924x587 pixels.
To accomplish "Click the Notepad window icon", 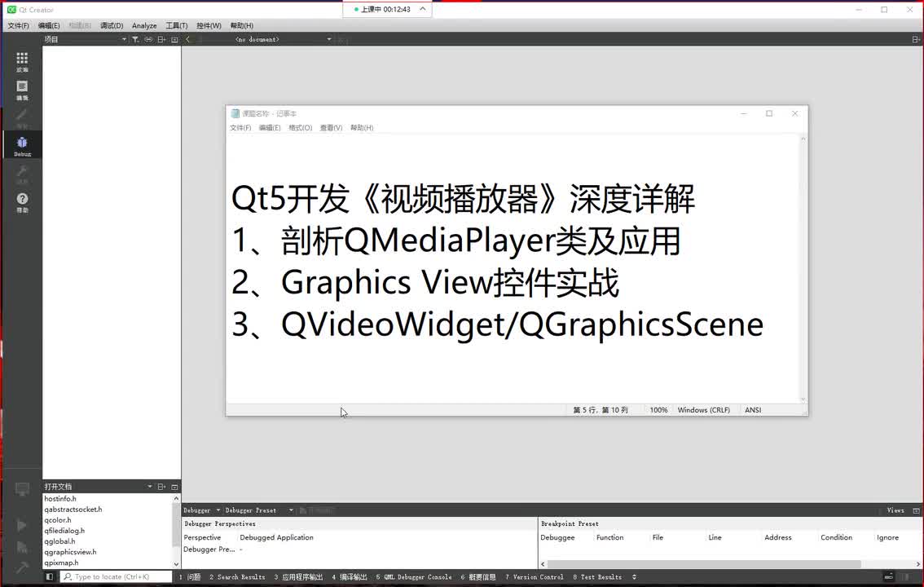I will tap(235, 113).
